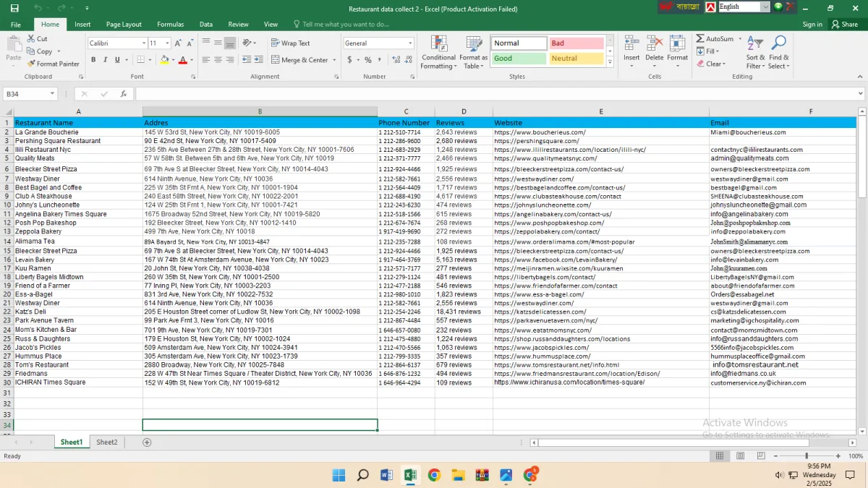Apply the Bad cell style
The height and width of the screenshot is (488, 868).
[x=576, y=43]
